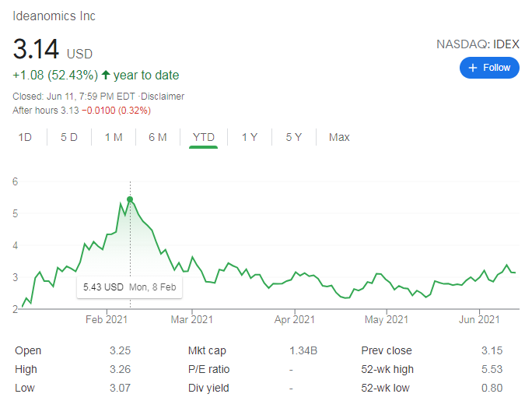
Task: Switch chart to 1D range
Action: 25,137
